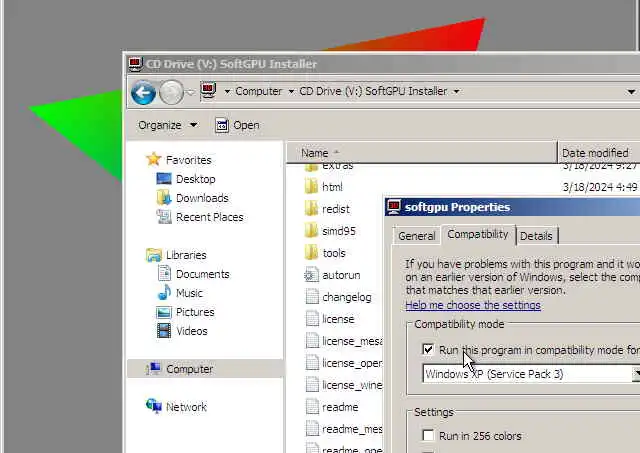Enable Run in 256 colors
This screenshot has width=640, height=453.
click(x=428, y=435)
